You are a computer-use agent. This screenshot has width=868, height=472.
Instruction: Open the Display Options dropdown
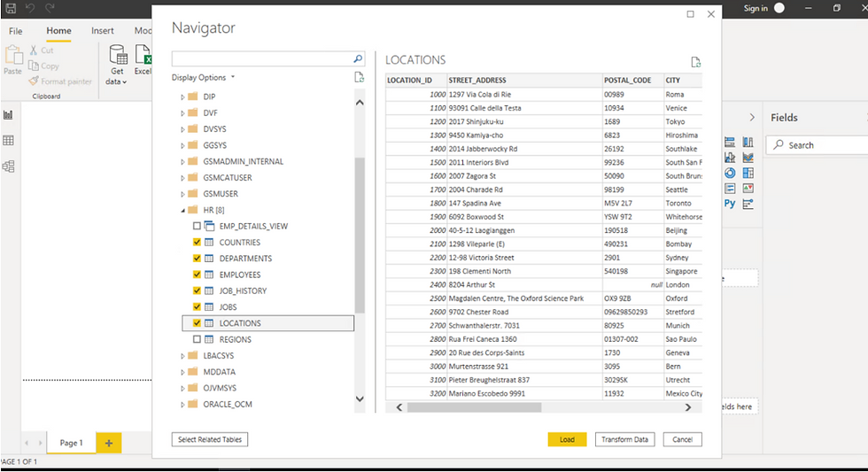pos(203,77)
